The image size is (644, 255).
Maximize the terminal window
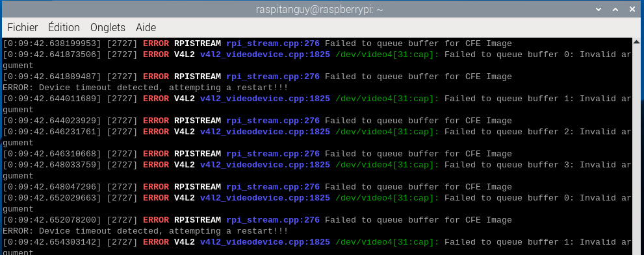pyautogui.click(x=615, y=10)
